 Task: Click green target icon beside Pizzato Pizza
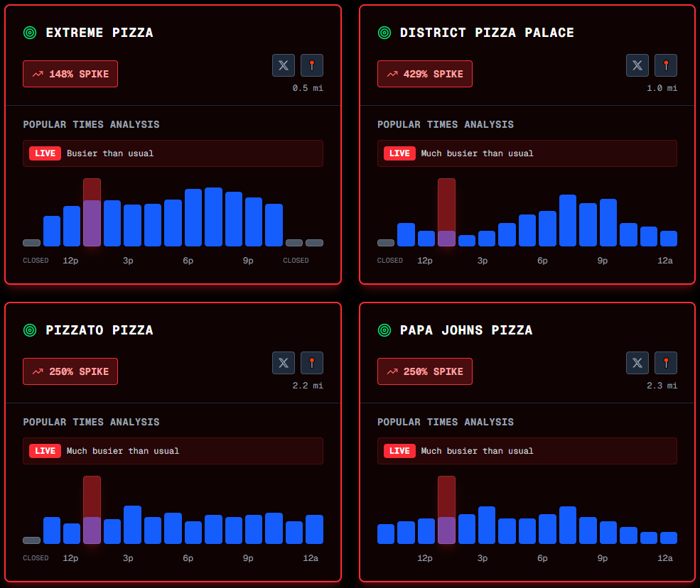(x=30, y=330)
